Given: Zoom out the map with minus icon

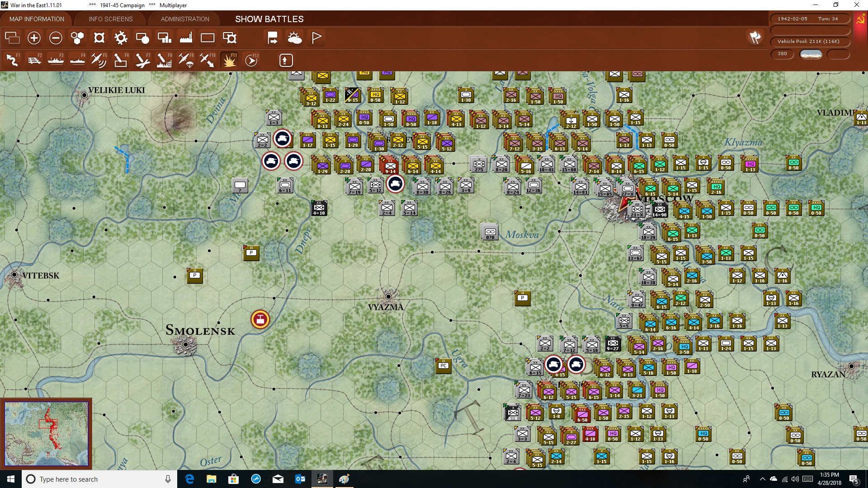Looking at the screenshot, I should (x=56, y=38).
